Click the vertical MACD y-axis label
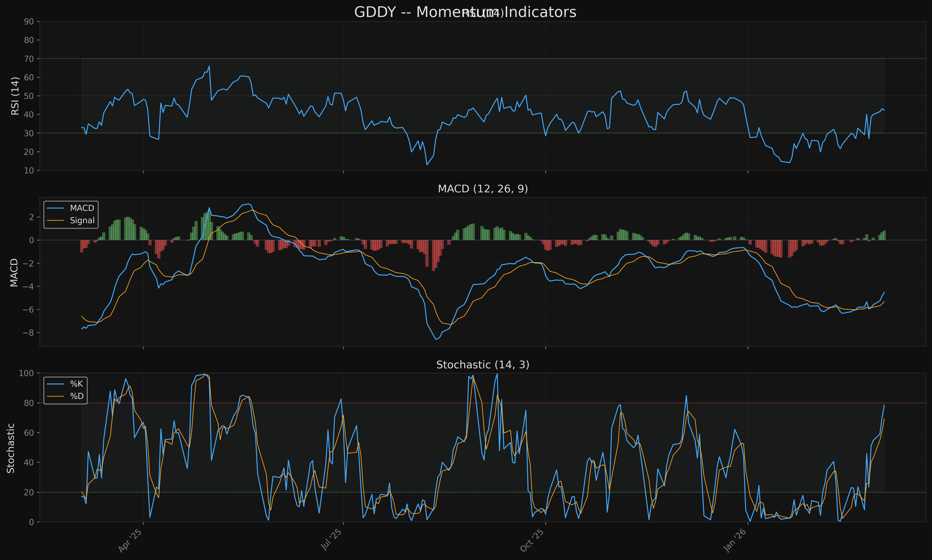The width and height of the screenshot is (932, 560). [14, 272]
